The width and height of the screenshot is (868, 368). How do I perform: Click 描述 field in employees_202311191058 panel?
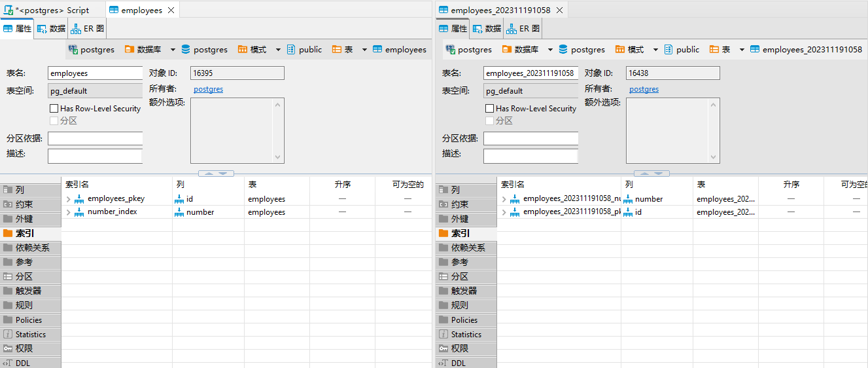click(530, 156)
